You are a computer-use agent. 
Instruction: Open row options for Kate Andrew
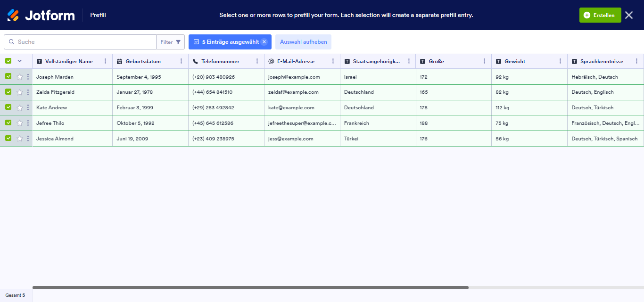28,108
